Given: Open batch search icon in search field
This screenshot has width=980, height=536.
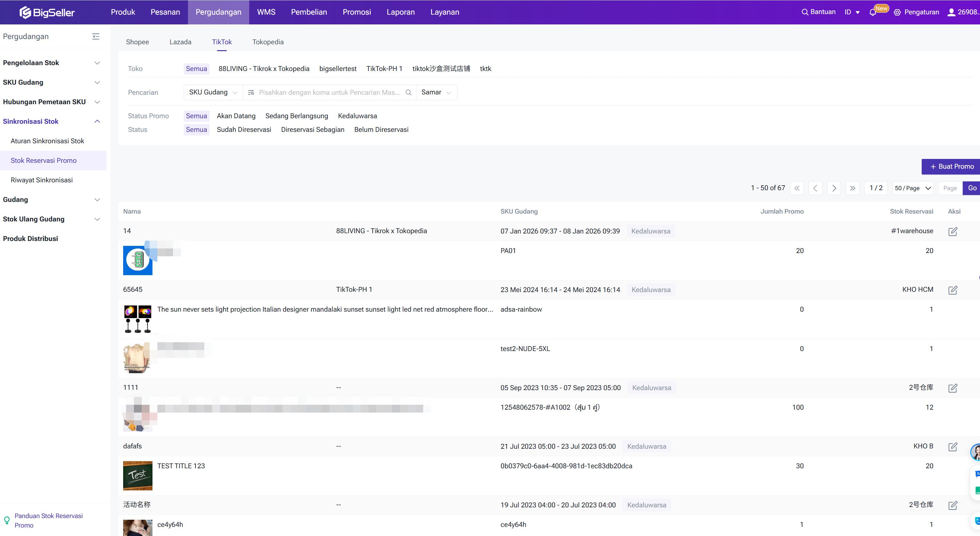Looking at the screenshot, I should 251,92.
